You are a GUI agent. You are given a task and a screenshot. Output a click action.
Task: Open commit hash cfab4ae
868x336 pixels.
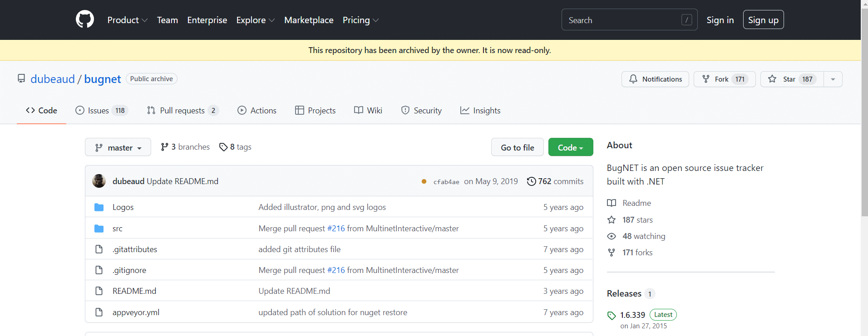(x=446, y=182)
